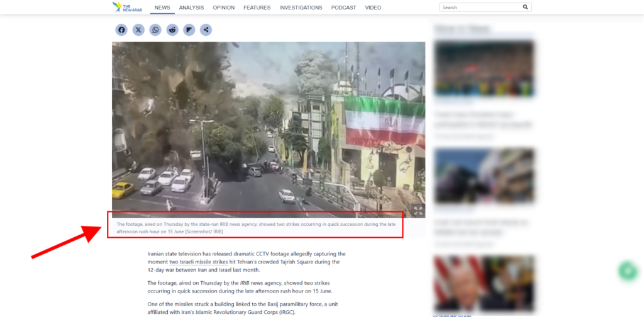Share the article on Reddit
This screenshot has width=644, height=317.
172,30
